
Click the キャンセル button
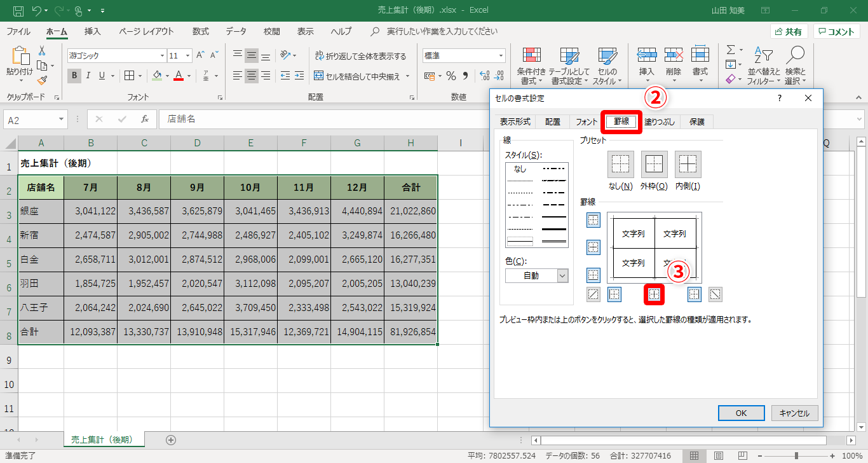(794, 413)
